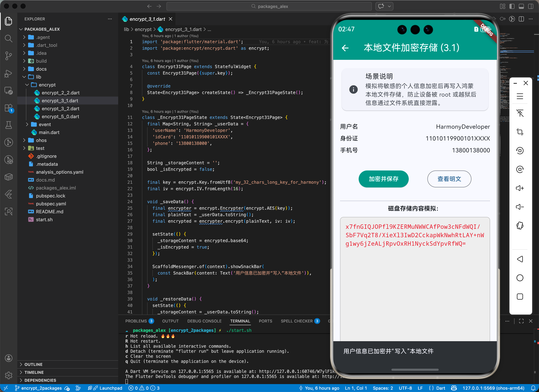Viewport: 539px width, 392px height.
Task: Tap the 加密并保存 button
Action: (x=383, y=179)
